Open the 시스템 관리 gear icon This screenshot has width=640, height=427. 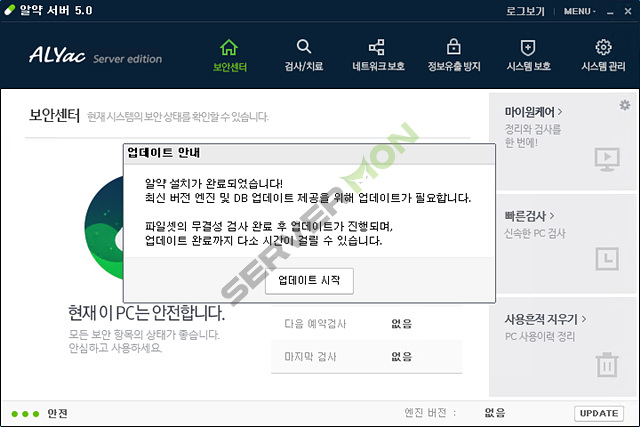603,47
